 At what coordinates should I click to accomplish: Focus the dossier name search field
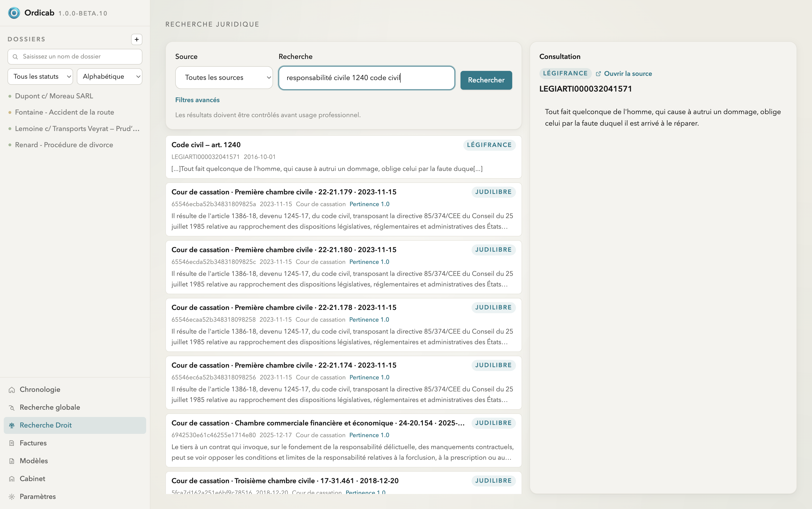(75, 57)
